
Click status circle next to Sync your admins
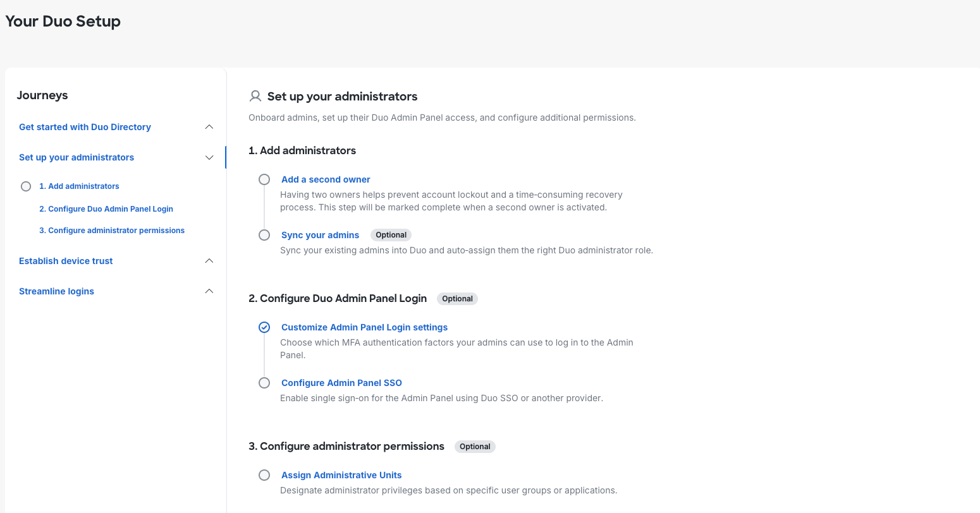tap(264, 235)
